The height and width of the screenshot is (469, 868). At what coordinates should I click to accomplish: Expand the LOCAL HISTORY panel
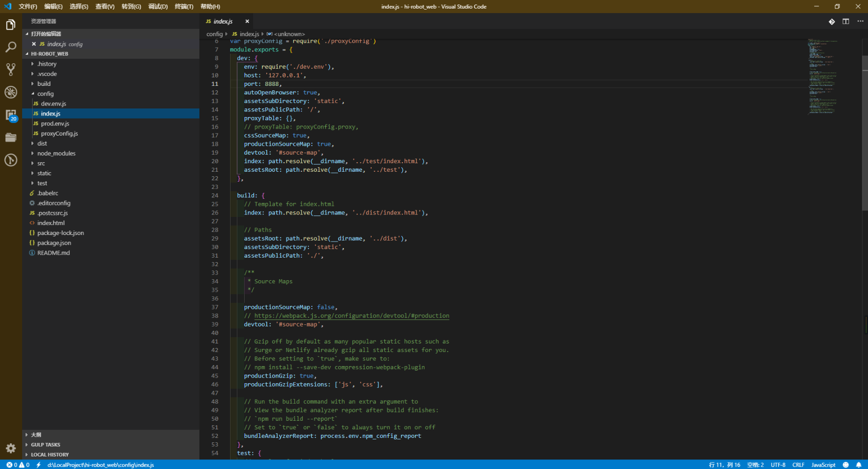(x=111, y=455)
